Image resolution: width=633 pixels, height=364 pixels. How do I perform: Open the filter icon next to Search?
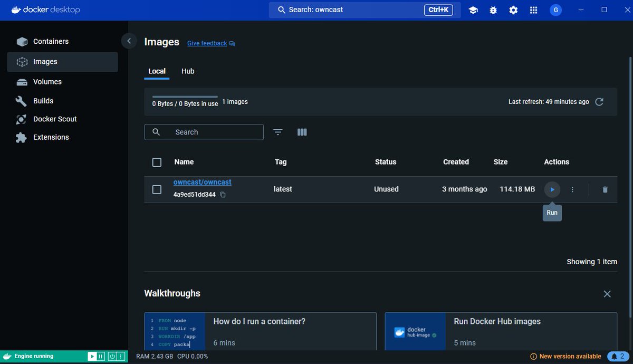(278, 132)
